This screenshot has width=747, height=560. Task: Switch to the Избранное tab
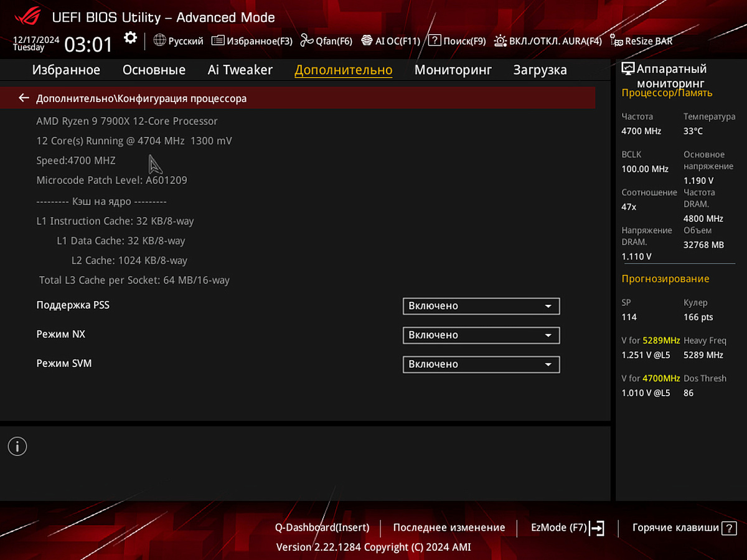tap(66, 70)
